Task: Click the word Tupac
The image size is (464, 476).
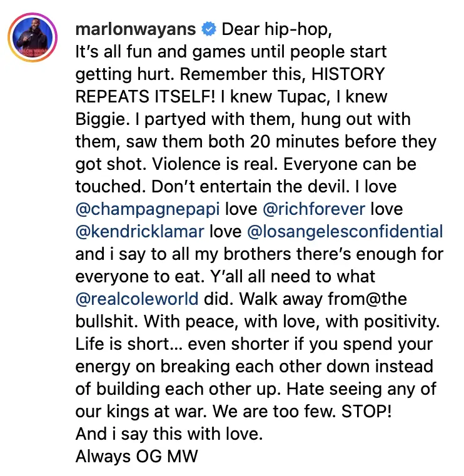Action: (x=304, y=97)
